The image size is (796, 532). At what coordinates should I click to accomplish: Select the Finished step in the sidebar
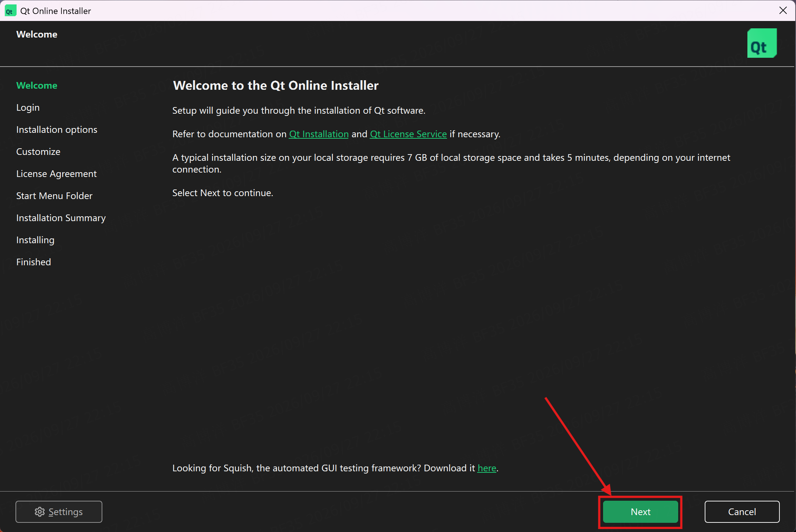coord(34,262)
